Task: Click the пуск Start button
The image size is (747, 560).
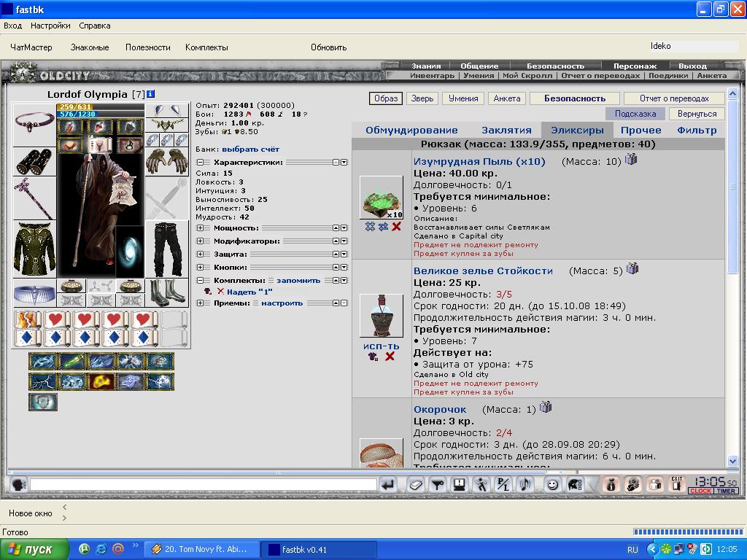Action: (34, 550)
